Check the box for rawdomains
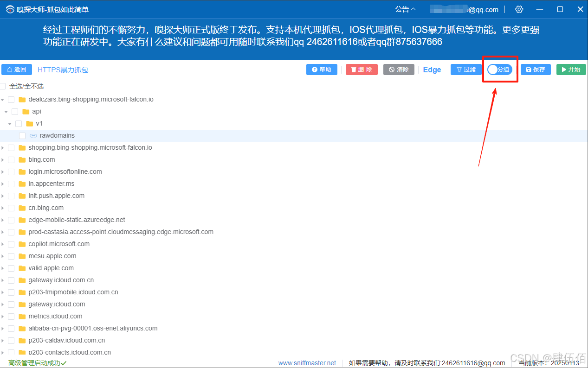Image resolution: width=588 pixels, height=368 pixels. pos(22,135)
